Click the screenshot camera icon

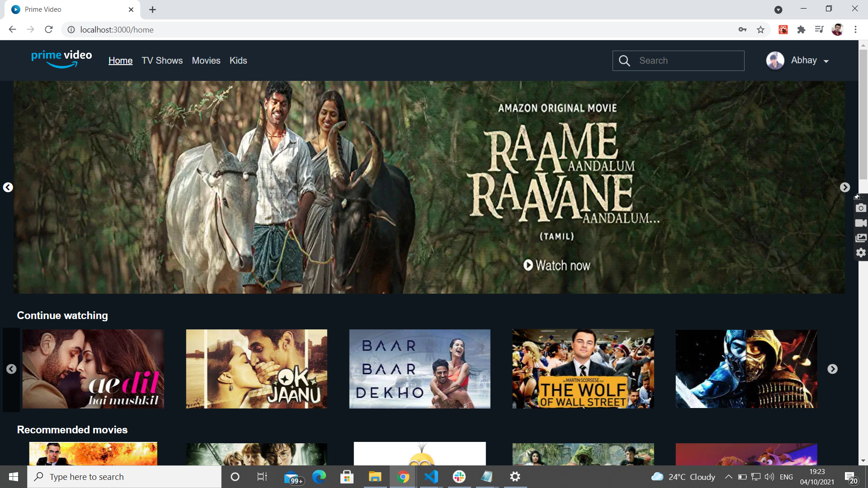(861, 208)
